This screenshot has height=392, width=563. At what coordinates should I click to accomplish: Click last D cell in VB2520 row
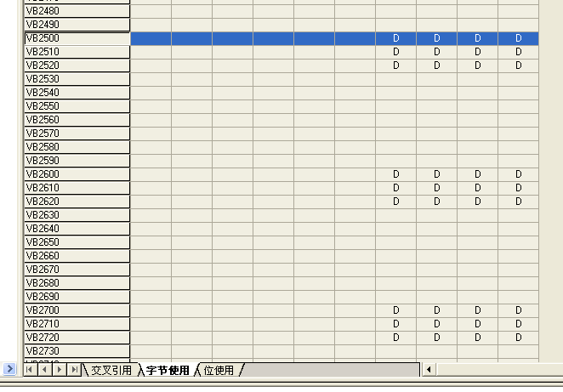click(x=519, y=65)
